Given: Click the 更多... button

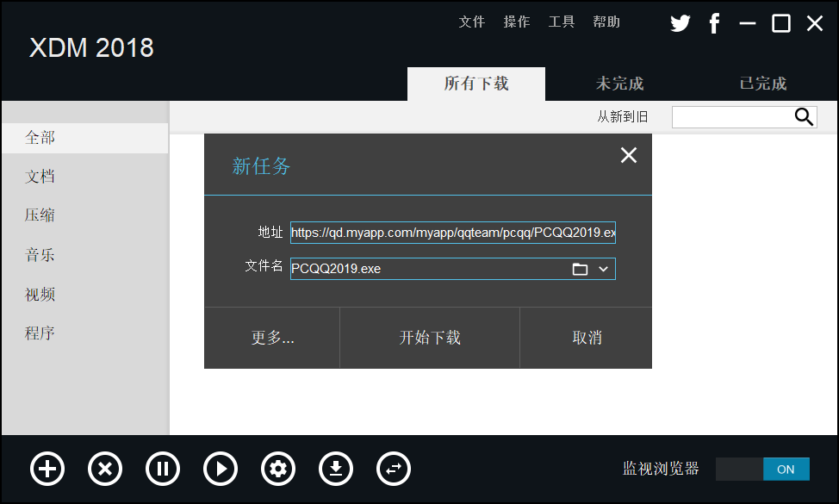Looking at the screenshot, I should pos(272,338).
